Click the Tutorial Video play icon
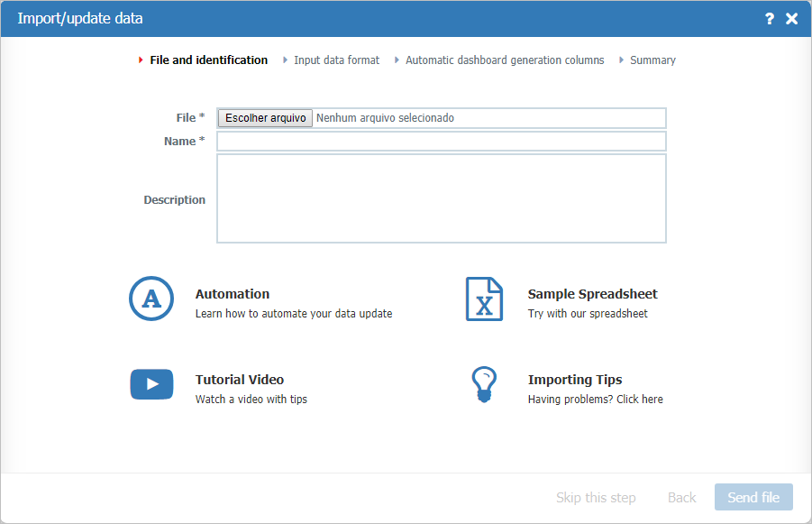 click(151, 384)
